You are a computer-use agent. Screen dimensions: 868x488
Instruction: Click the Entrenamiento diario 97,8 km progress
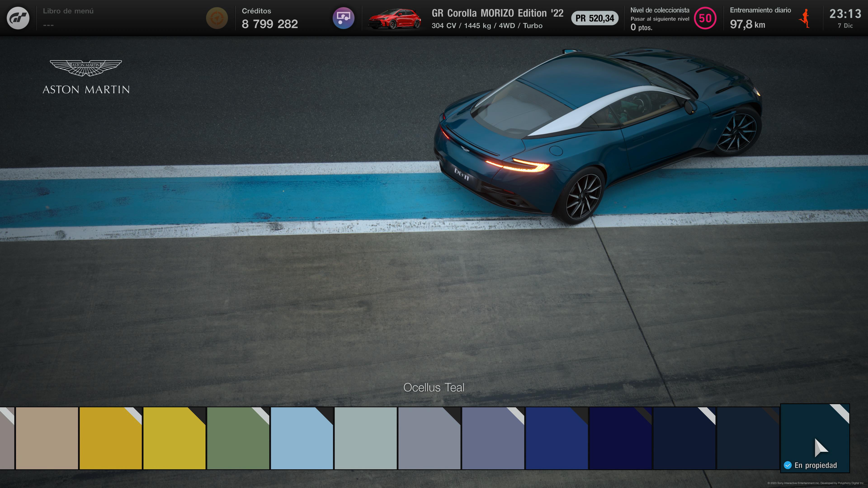[x=760, y=19]
